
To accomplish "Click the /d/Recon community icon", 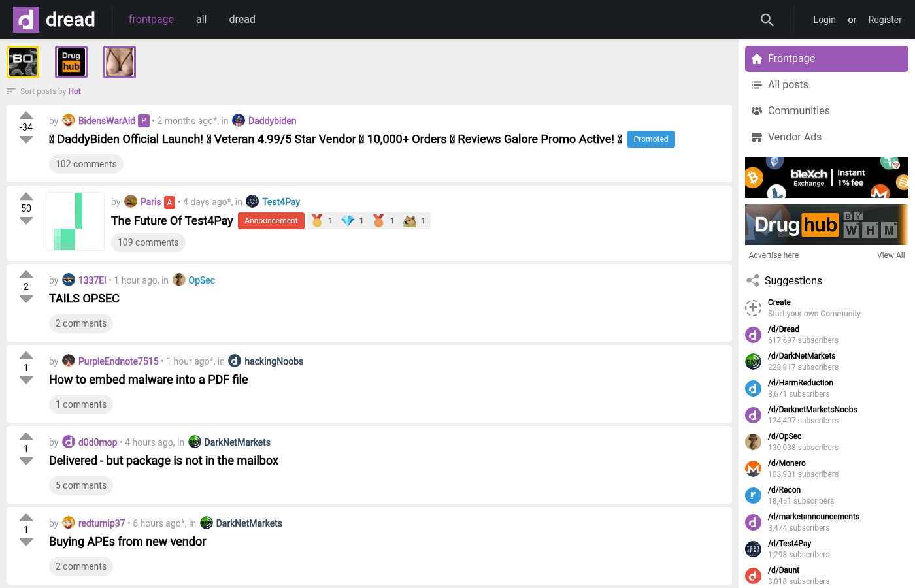I will coord(753,495).
